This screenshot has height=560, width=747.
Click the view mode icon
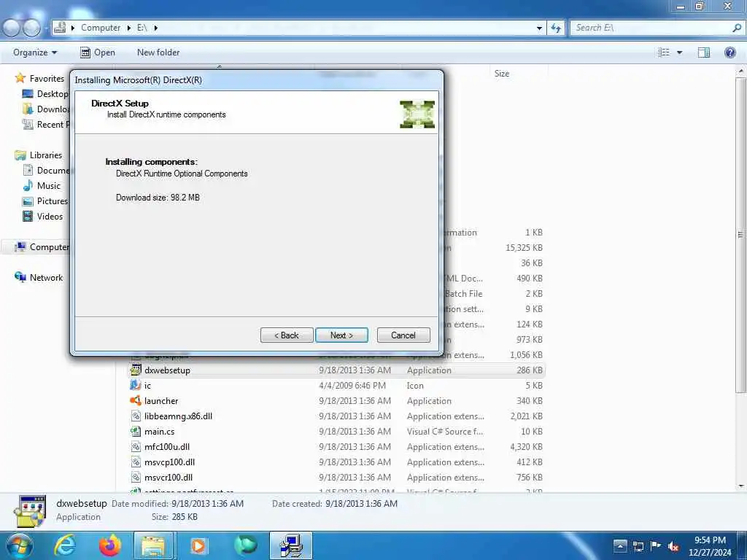point(664,52)
